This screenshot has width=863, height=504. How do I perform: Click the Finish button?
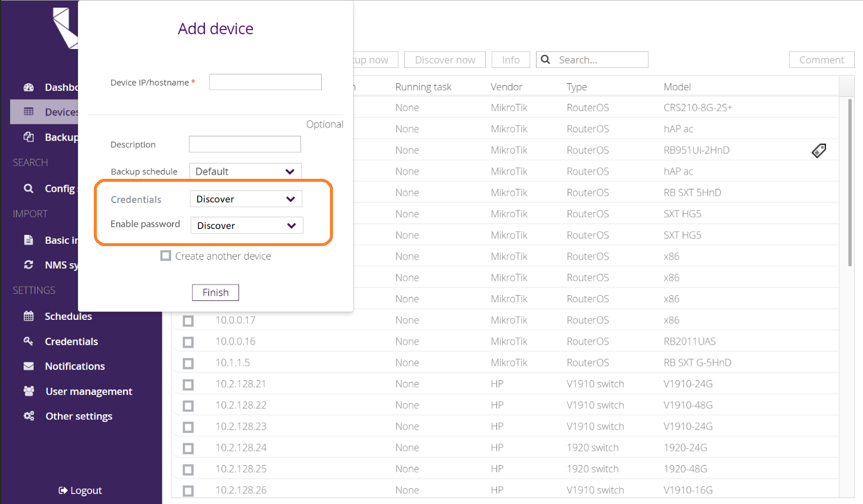(215, 293)
